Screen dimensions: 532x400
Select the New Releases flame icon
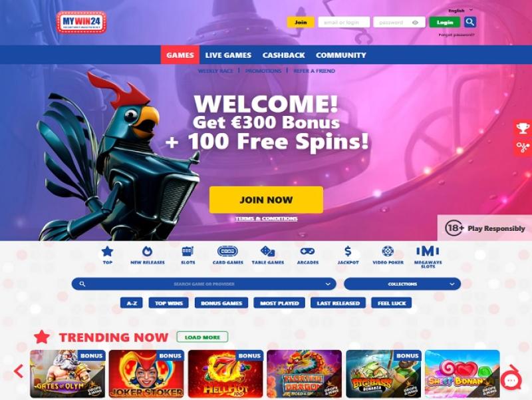pyautogui.click(x=147, y=252)
